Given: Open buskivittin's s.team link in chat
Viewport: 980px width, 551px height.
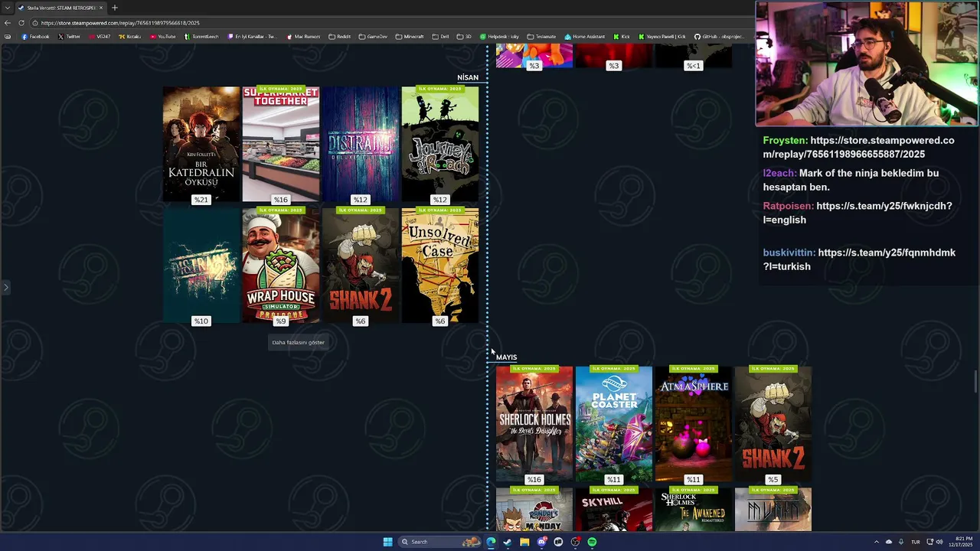Looking at the screenshot, I should click(x=859, y=259).
